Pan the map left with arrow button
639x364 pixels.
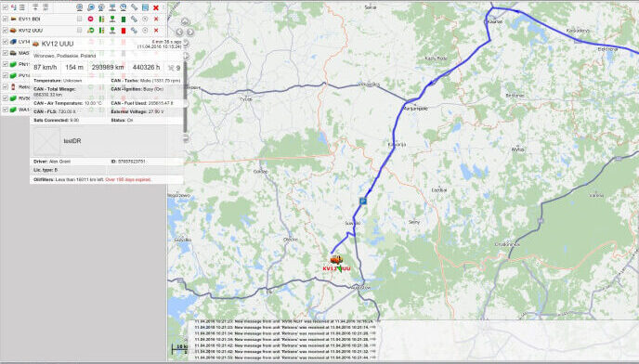pyautogui.click(x=180, y=32)
